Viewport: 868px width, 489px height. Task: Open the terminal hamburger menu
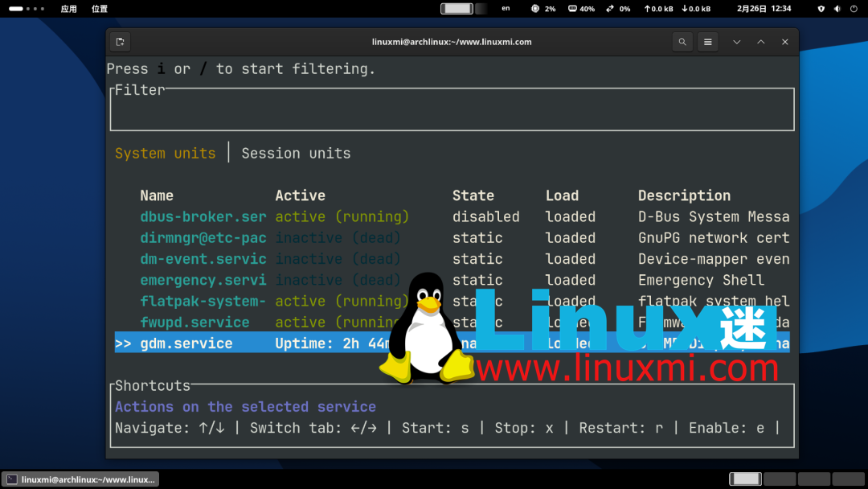(707, 41)
